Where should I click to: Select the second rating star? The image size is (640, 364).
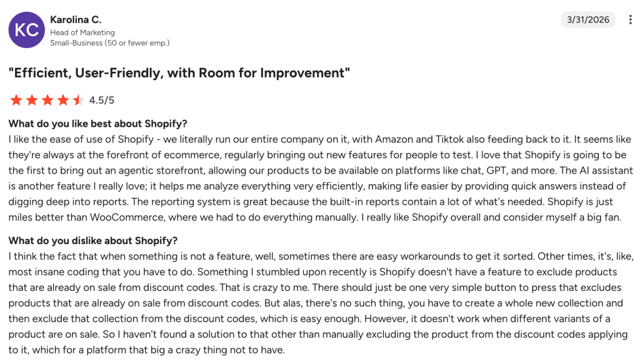[32, 100]
